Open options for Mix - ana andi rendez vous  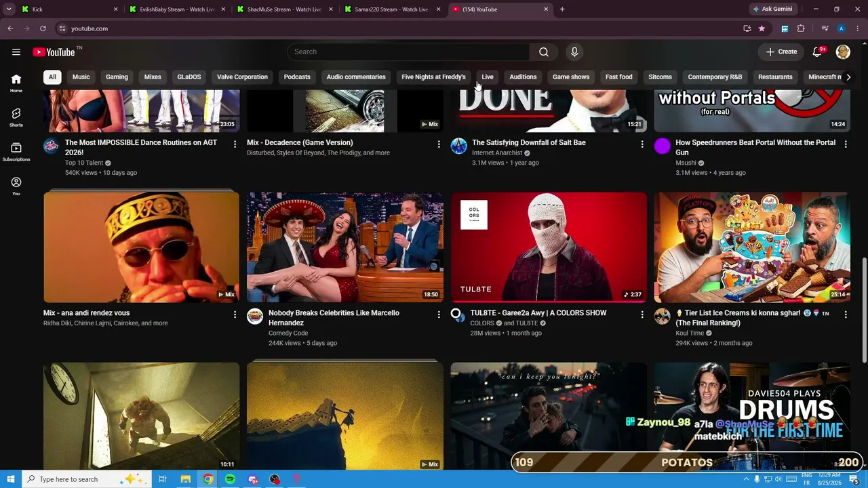(x=235, y=314)
